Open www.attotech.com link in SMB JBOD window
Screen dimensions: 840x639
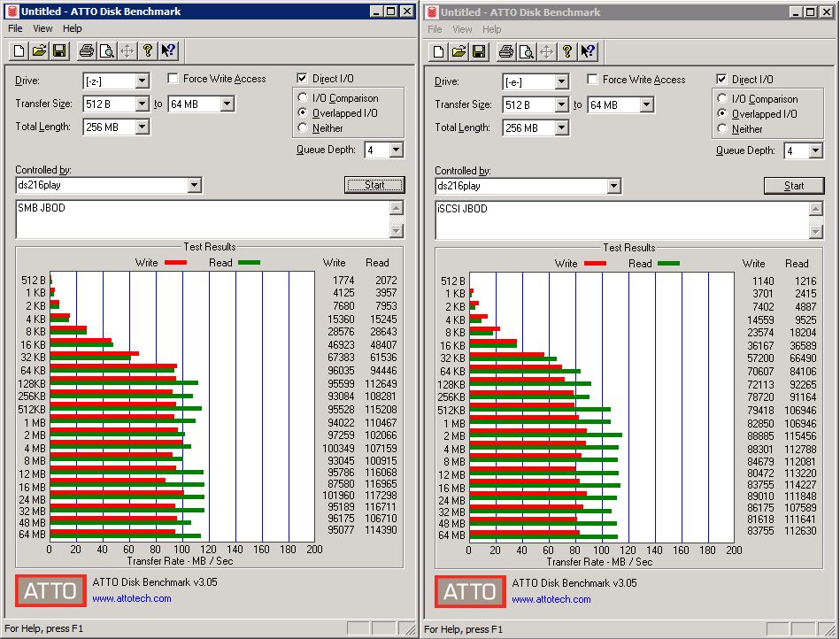point(132,598)
